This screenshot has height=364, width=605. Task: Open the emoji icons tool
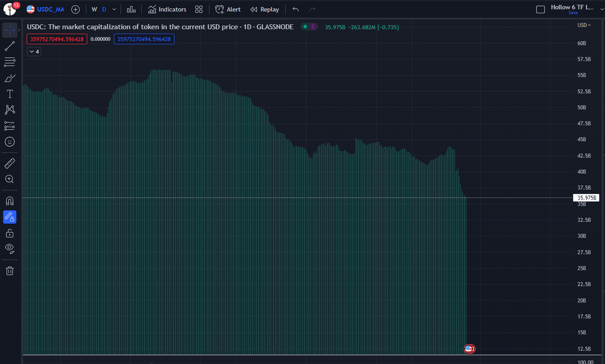click(x=10, y=142)
